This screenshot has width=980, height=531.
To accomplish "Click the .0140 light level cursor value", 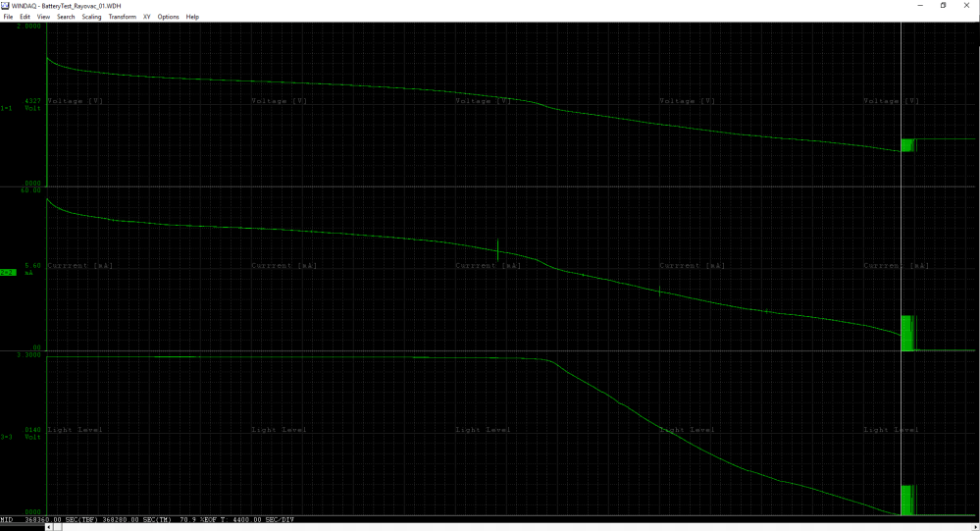I will (32, 430).
